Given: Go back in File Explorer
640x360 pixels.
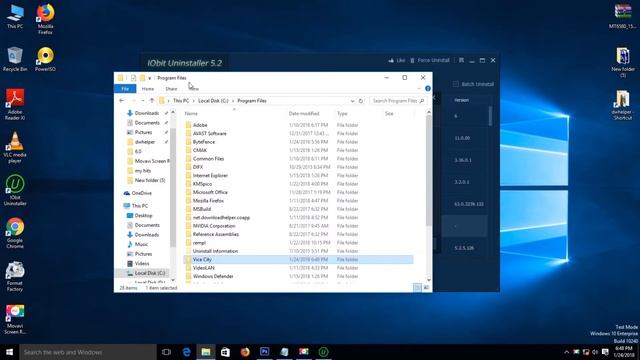Looking at the screenshot, I should coord(122,101).
